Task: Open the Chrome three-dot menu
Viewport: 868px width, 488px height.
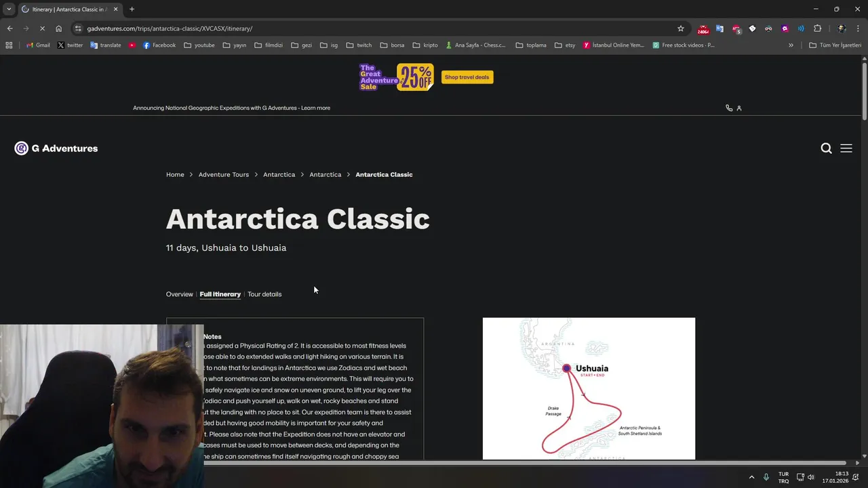Action: pos(858,28)
